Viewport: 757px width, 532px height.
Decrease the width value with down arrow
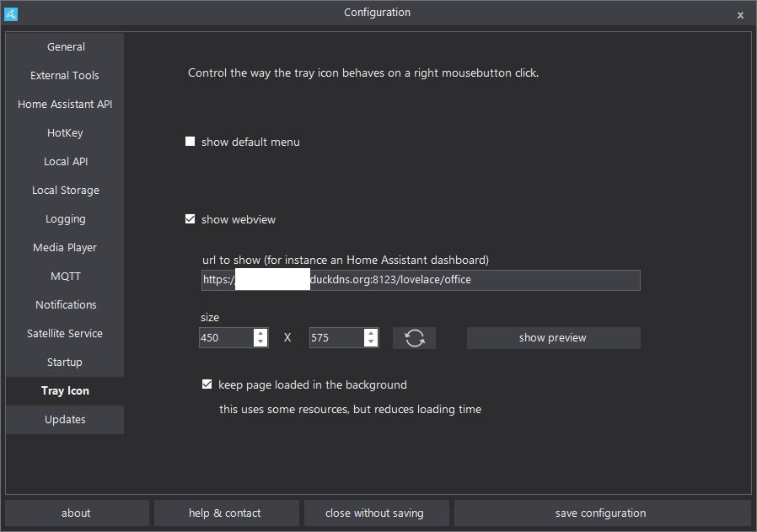260,341
